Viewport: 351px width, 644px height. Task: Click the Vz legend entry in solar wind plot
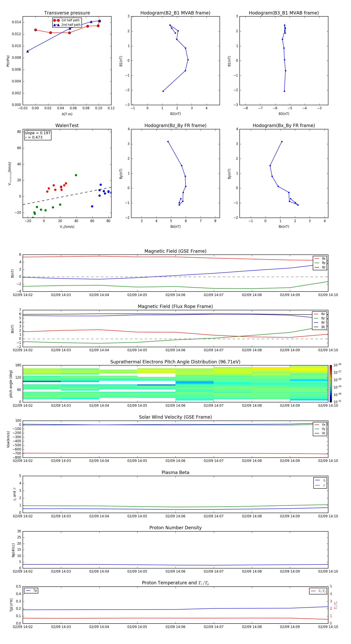click(320, 433)
